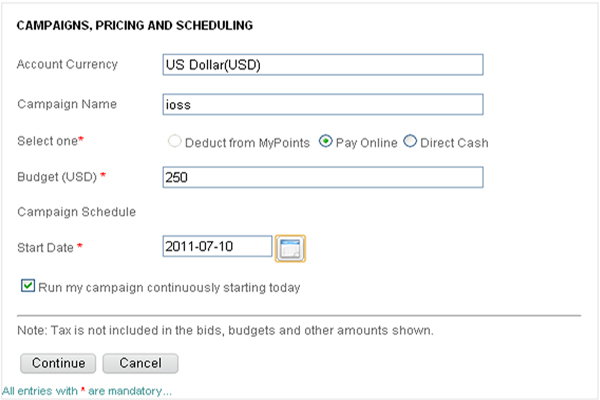Click the Campaign Schedule label
Viewport: 600px width, 400px height.
[77, 212]
